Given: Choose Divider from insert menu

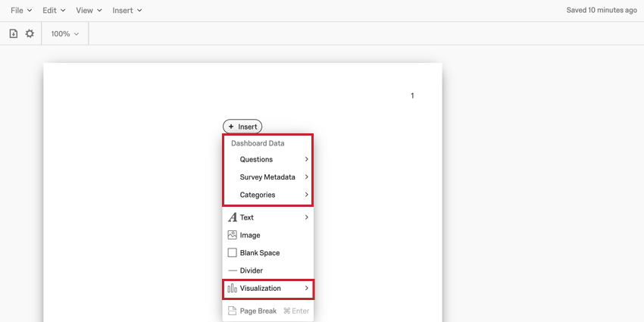Looking at the screenshot, I should tap(267, 270).
